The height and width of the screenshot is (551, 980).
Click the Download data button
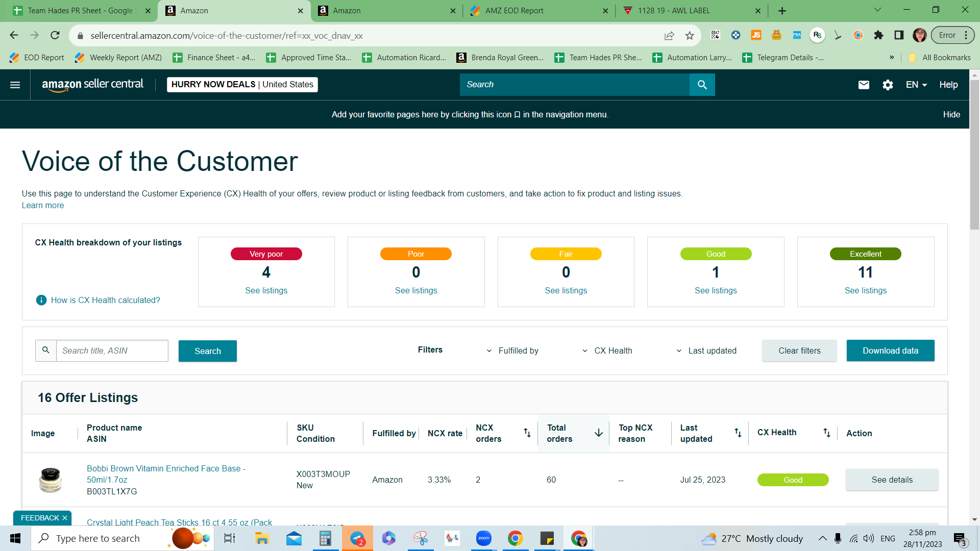click(x=890, y=351)
